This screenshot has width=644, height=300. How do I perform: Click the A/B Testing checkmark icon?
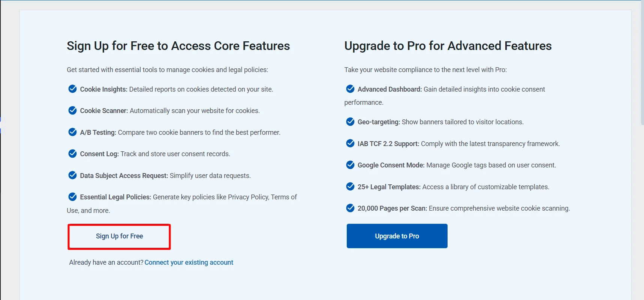[x=72, y=132]
